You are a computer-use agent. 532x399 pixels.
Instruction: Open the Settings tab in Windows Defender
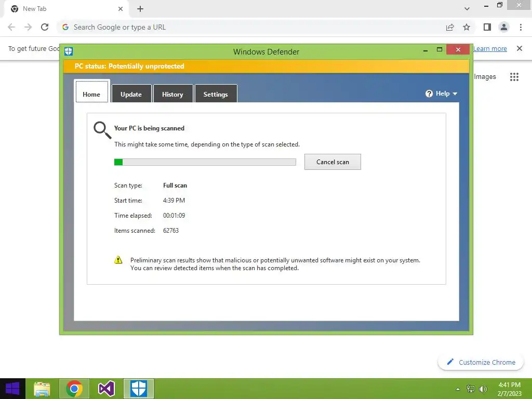point(216,94)
